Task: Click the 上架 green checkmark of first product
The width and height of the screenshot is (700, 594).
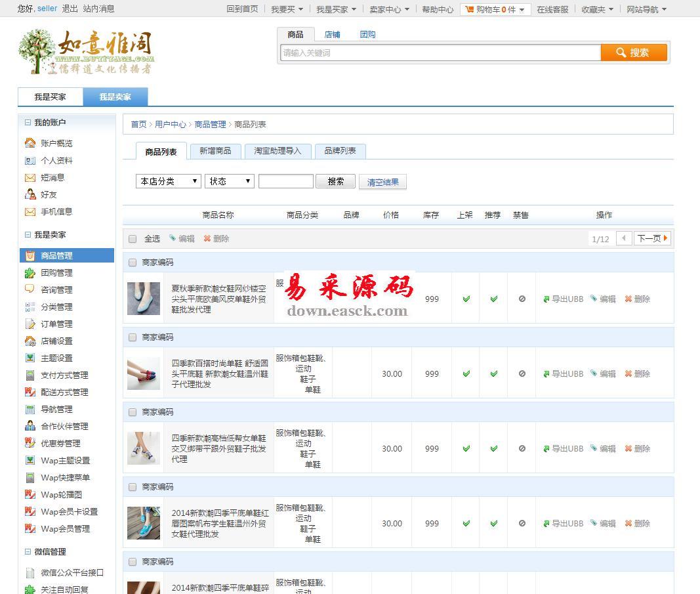Action: point(466,299)
